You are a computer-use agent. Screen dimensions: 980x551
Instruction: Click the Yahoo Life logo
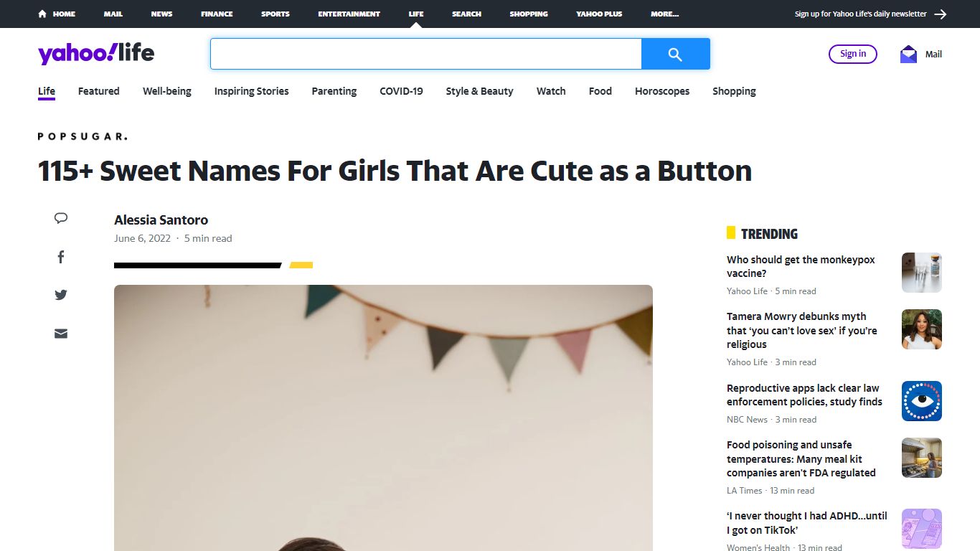click(x=96, y=53)
